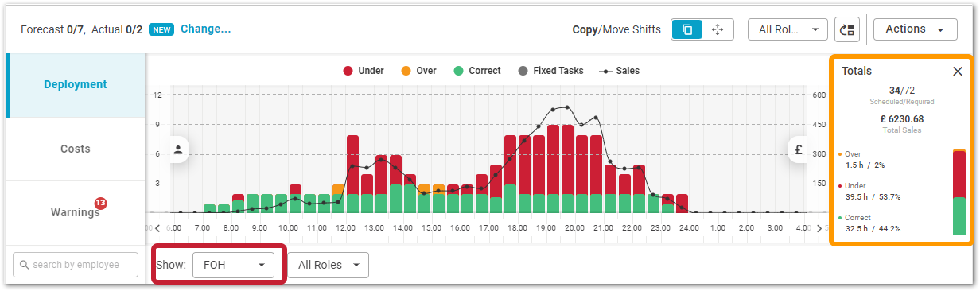The image size is (980, 291).
Task: Expand the top All Roles filter dropdown
Action: pyautogui.click(x=787, y=29)
